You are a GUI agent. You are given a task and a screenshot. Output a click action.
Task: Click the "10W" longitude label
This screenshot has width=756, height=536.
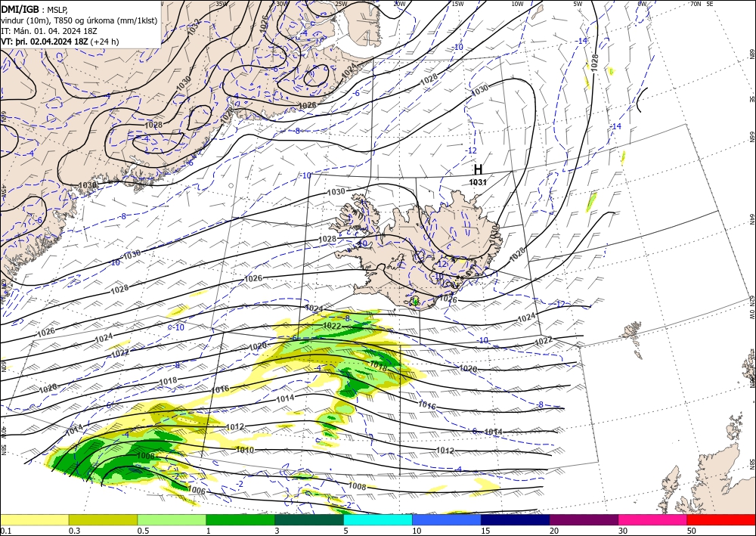click(x=517, y=4)
